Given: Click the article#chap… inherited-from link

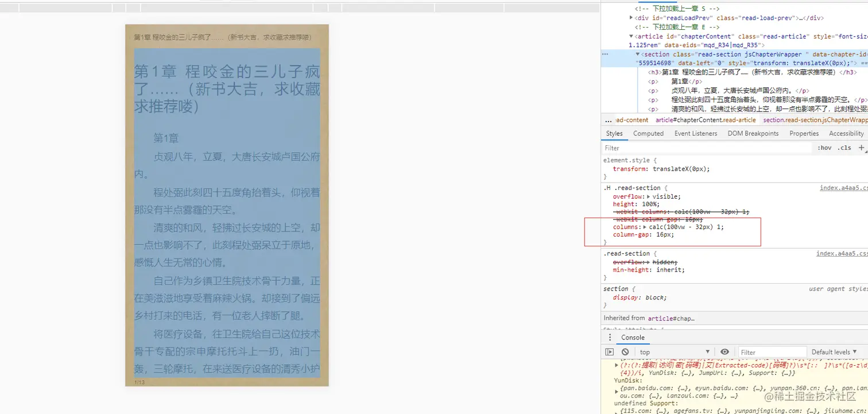Looking at the screenshot, I should (x=671, y=318).
